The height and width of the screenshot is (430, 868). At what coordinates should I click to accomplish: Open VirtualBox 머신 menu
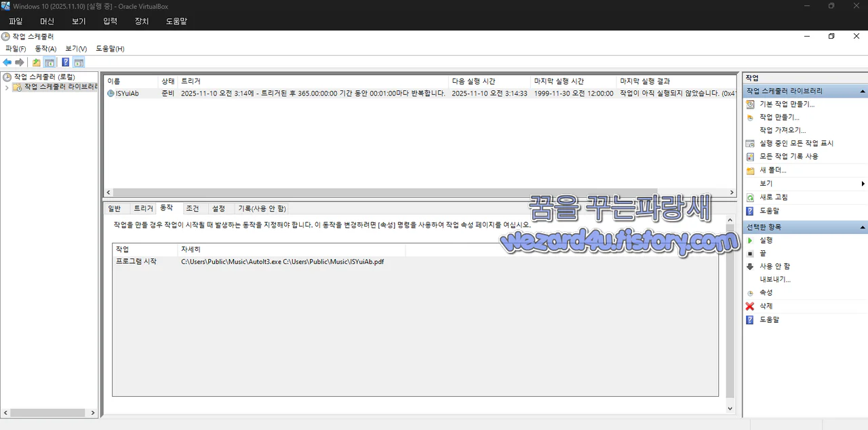(x=47, y=21)
